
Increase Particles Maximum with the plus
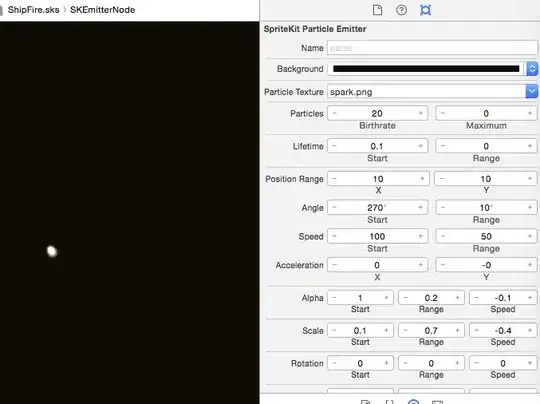click(530, 113)
